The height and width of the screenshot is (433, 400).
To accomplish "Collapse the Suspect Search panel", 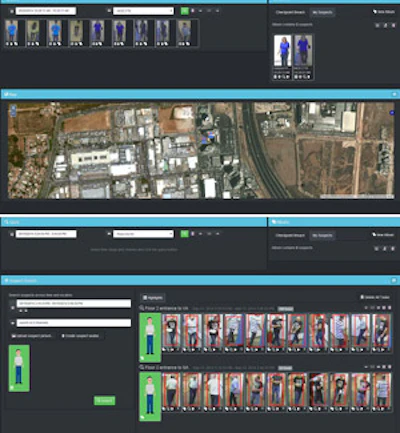I will tap(394, 281).
